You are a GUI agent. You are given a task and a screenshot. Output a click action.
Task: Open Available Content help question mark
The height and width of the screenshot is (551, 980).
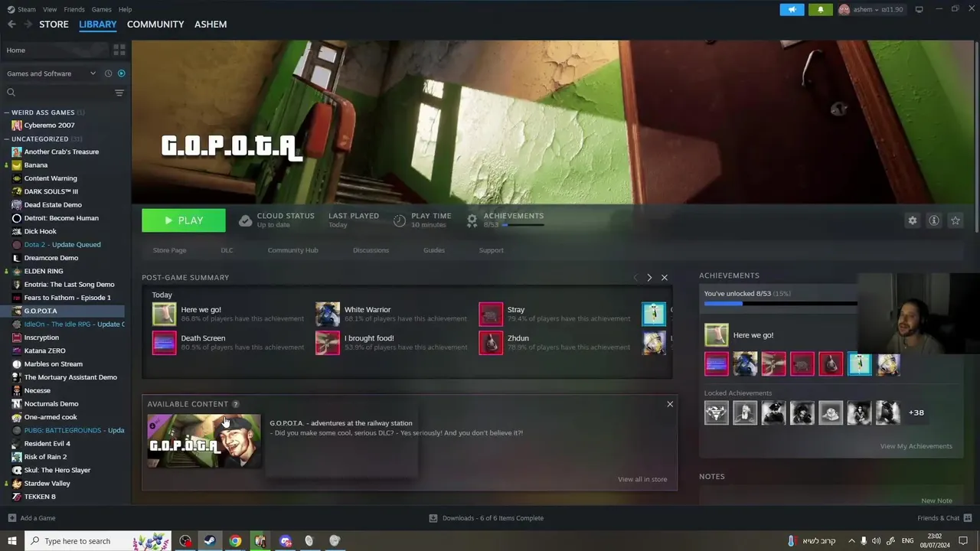point(236,404)
